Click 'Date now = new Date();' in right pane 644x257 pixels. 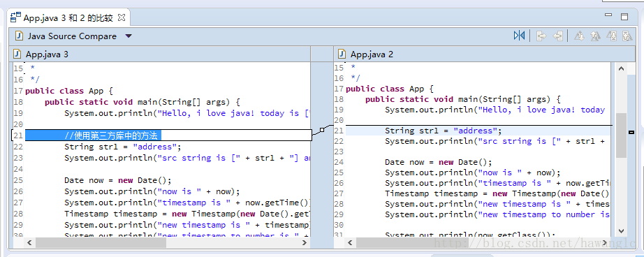coord(438,162)
